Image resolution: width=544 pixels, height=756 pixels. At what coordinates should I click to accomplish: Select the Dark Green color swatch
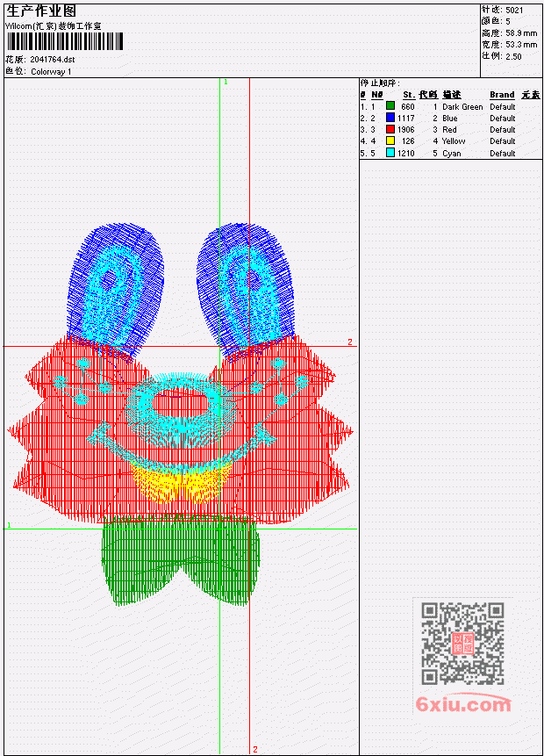tap(390, 106)
